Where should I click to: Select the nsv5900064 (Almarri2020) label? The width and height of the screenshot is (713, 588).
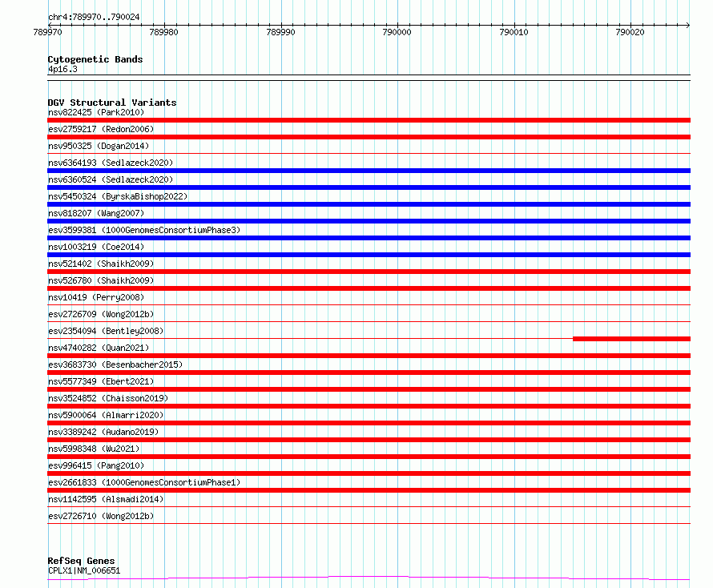[106, 415]
